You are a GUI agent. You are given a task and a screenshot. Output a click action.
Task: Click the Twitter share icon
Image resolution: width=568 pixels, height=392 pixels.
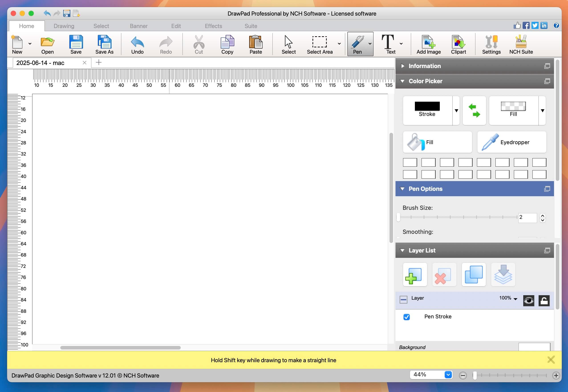click(x=535, y=25)
